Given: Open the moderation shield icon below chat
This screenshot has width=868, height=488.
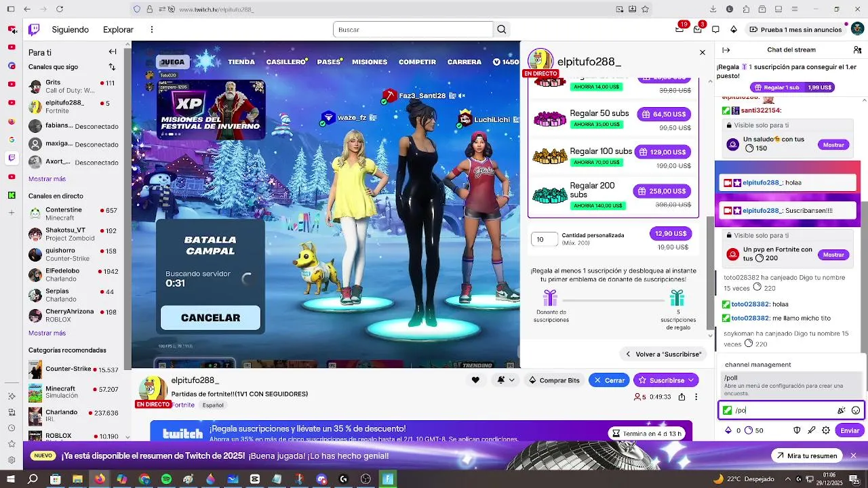Looking at the screenshot, I should [797, 430].
